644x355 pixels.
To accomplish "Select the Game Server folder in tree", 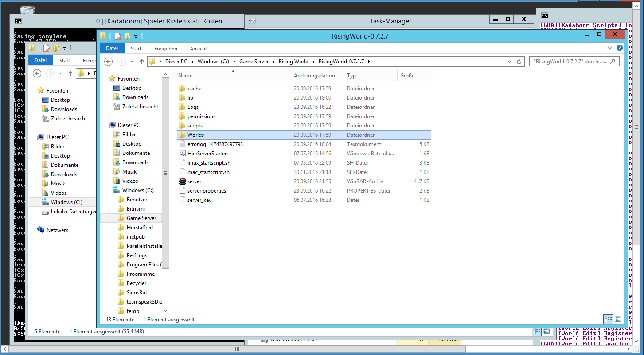I will click(141, 218).
